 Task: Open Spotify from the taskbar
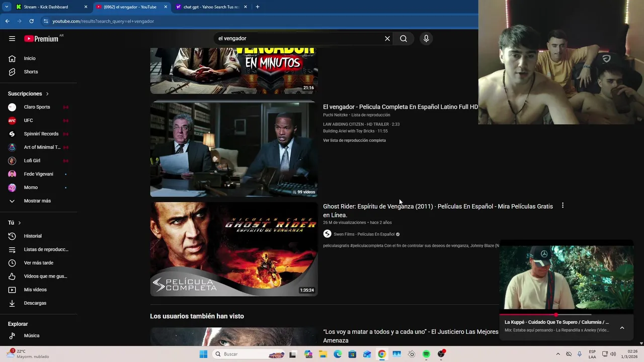pos(426,354)
